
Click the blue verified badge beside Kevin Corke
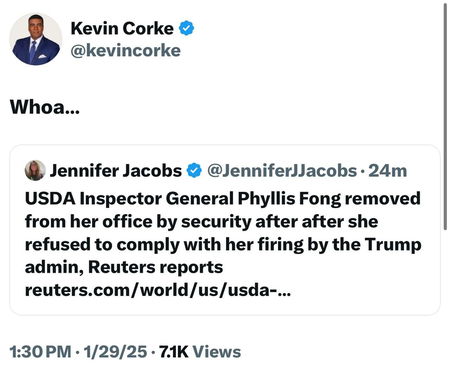coord(187,28)
